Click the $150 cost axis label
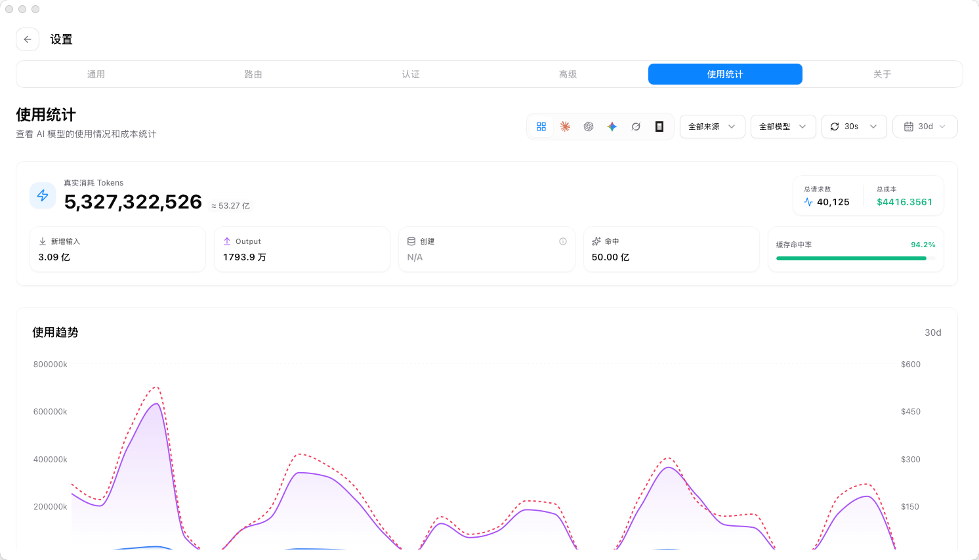The width and height of the screenshot is (979, 560). pos(910,507)
